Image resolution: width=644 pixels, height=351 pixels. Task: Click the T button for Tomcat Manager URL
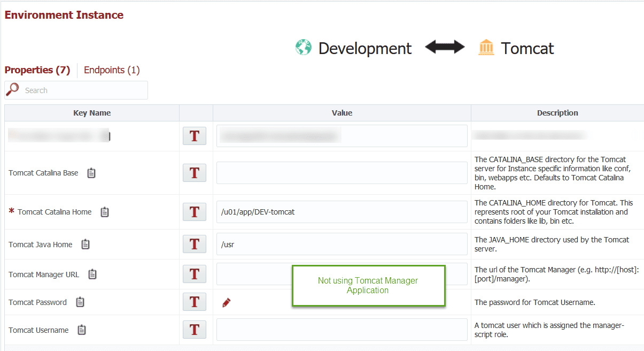[195, 274]
